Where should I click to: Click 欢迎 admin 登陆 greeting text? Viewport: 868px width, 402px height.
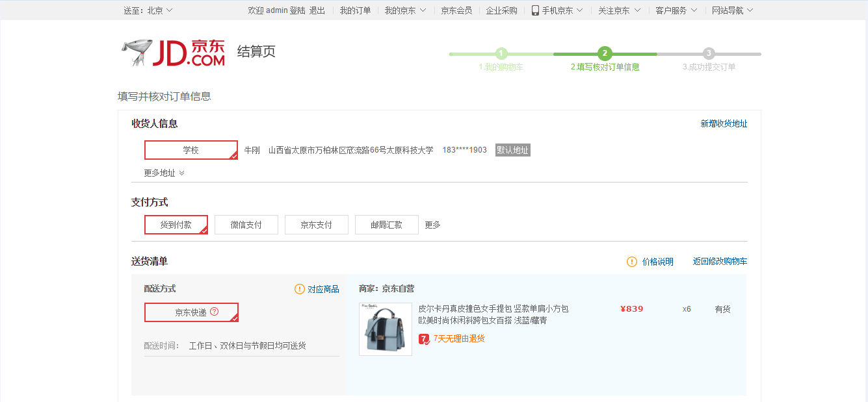coord(276,10)
